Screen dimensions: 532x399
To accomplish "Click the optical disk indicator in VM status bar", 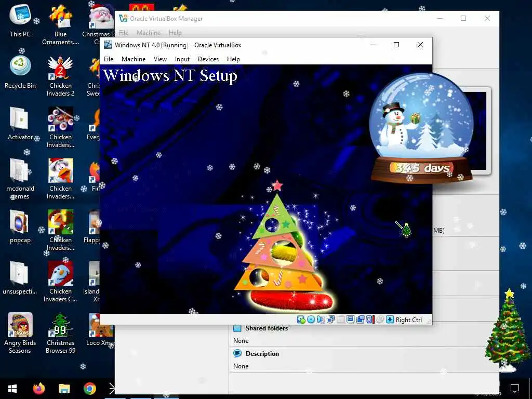I will [311, 320].
